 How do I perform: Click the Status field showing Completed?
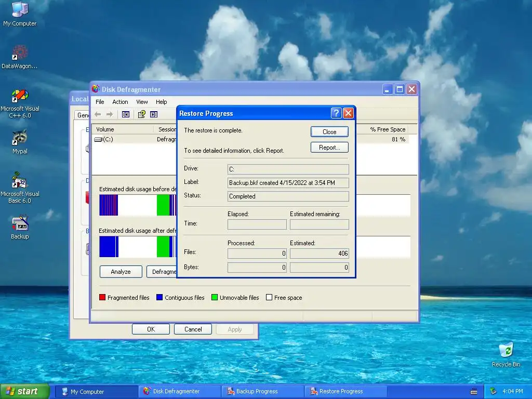[x=288, y=196]
